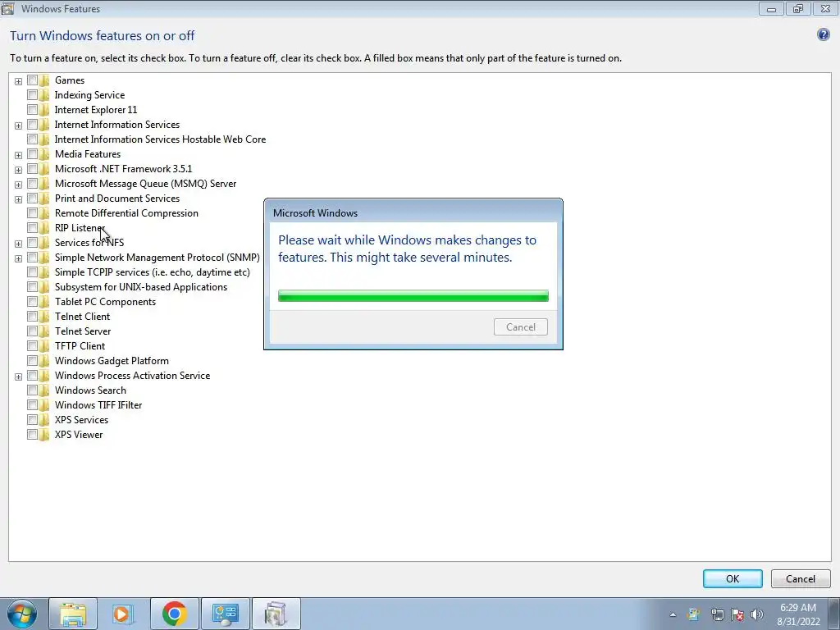This screenshot has width=840, height=630.
Task: Expand Microsoft Message Queue (MSMQ) Server node
Action: pyautogui.click(x=18, y=185)
